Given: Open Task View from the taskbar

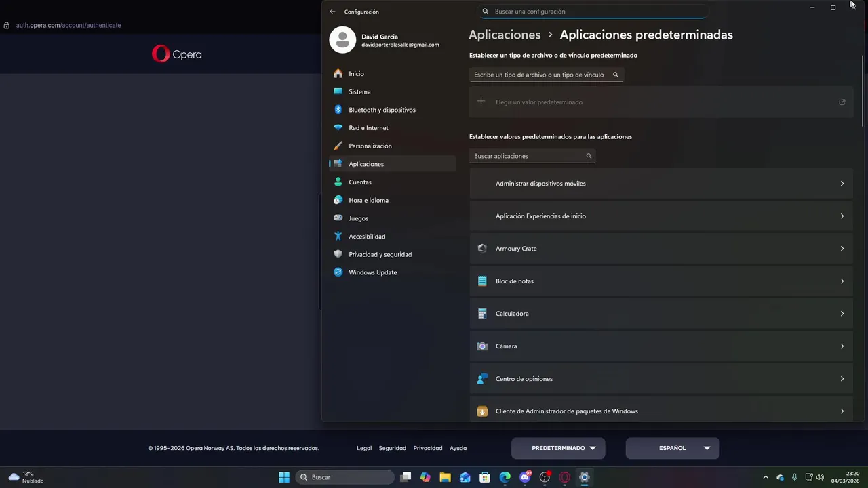Looking at the screenshot, I should click(406, 477).
